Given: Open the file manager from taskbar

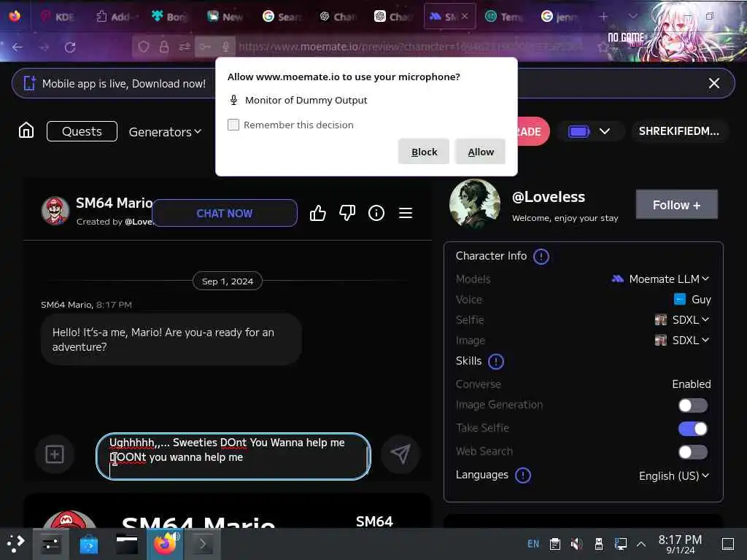Looking at the screenshot, I should (127, 543).
